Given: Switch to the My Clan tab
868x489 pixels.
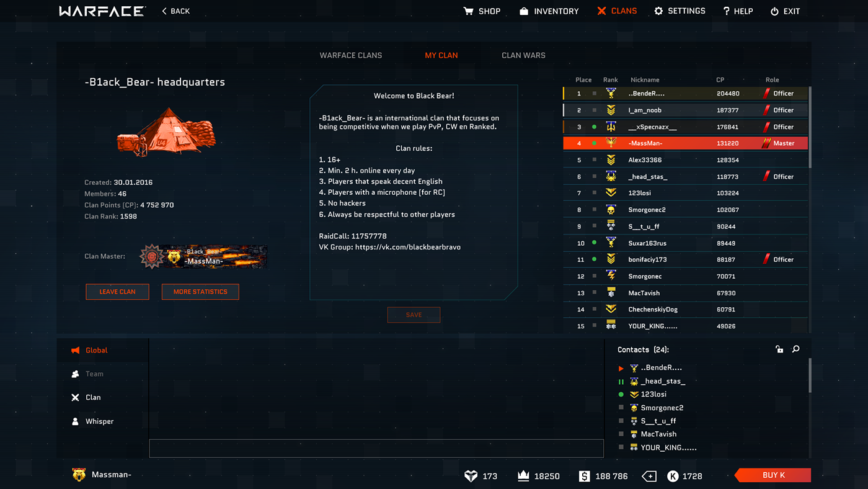Looking at the screenshot, I should (441, 55).
